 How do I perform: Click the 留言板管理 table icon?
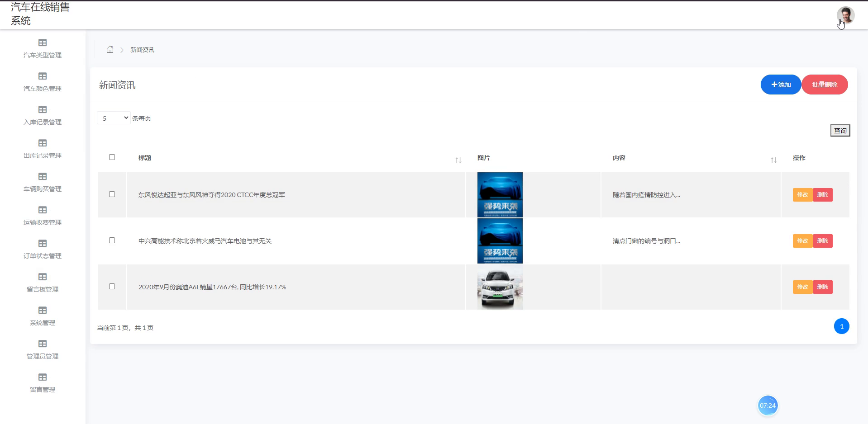coord(43,277)
